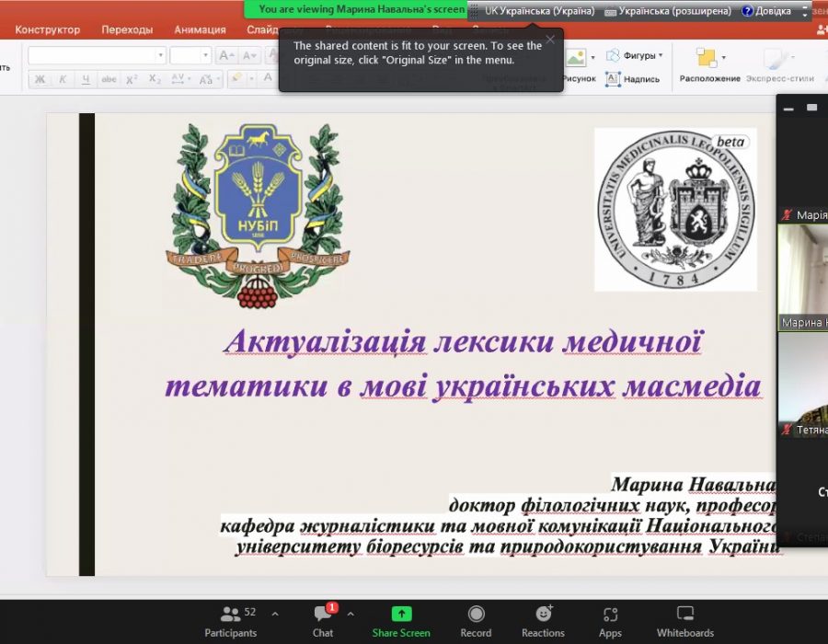828x644 pixels.
Task: Toggle bold formatting (Ж) in ribbon
Action: tap(40, 80)
